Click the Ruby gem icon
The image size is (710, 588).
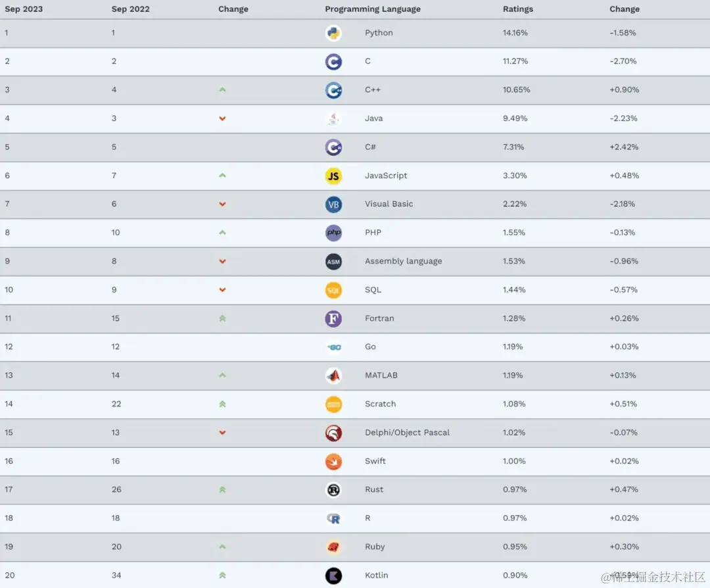point(333,547)
